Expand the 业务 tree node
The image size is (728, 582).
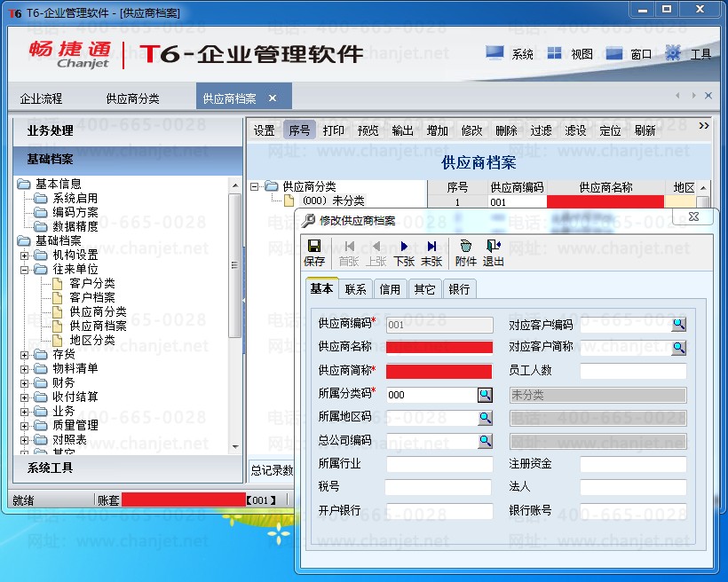24,412
